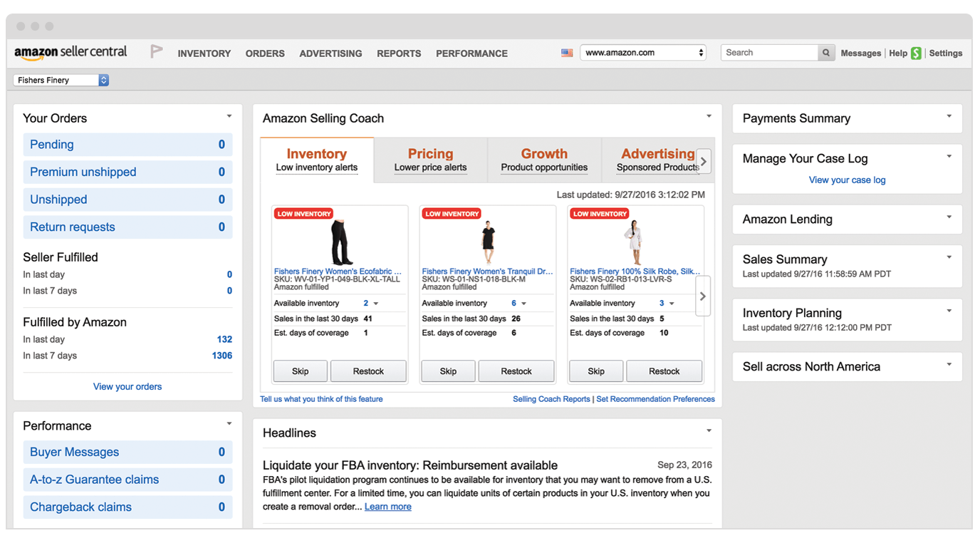Click View your orders link

pos(127,386)
